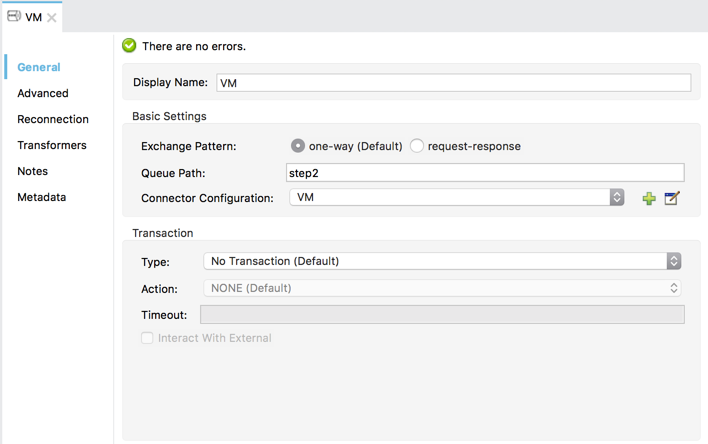The image size is (708, 444).
Task: Select one-way (Default) exchange pattern
Action: click(298, 146)
